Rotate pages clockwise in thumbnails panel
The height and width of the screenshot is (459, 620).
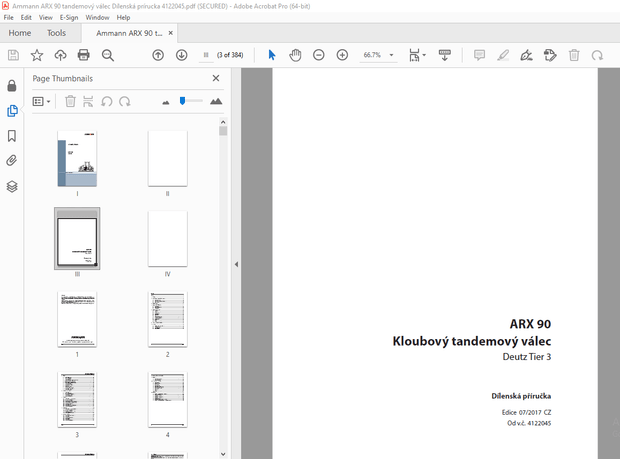coord(125,102)
